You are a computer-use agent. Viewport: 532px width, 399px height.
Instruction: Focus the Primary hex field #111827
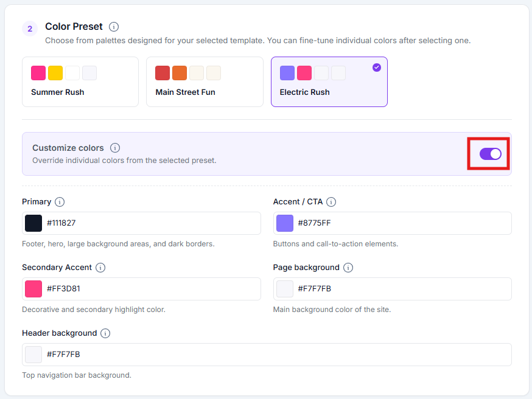141,223
